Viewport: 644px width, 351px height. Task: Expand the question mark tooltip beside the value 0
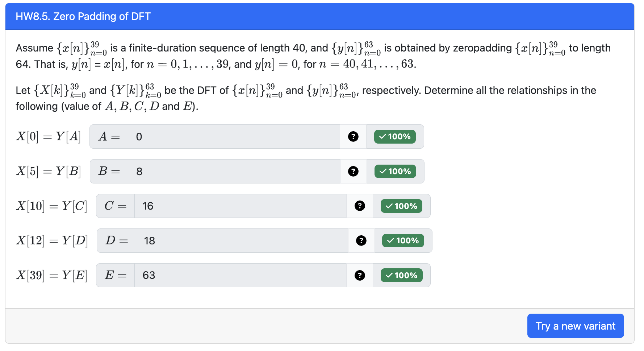point(353,137)
